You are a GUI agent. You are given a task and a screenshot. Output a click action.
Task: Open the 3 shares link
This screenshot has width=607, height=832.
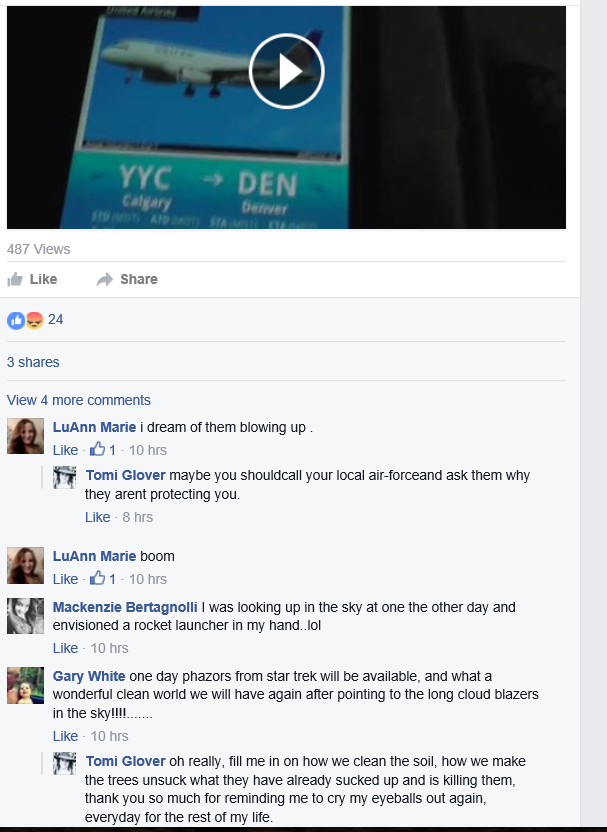tap(33, 362)
